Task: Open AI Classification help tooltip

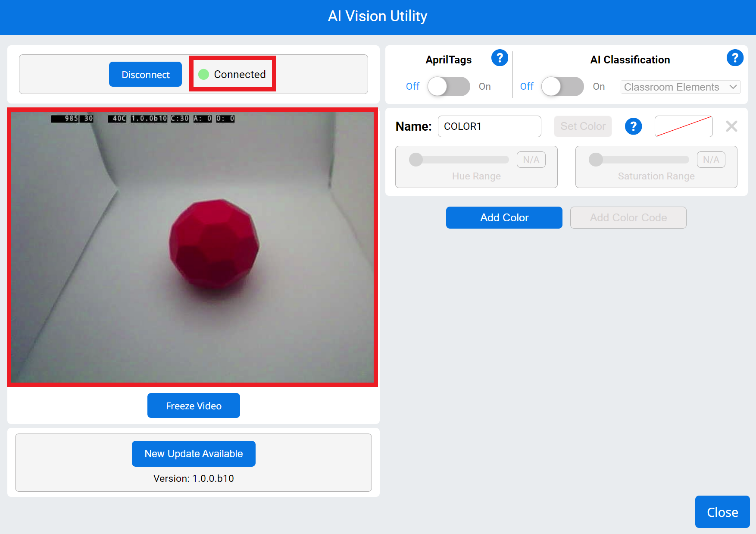Action: [x=735, y=58]
